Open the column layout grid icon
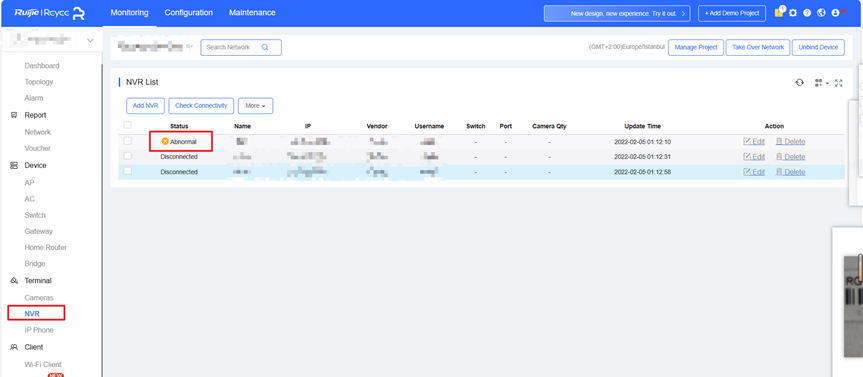 pos(818,83)
